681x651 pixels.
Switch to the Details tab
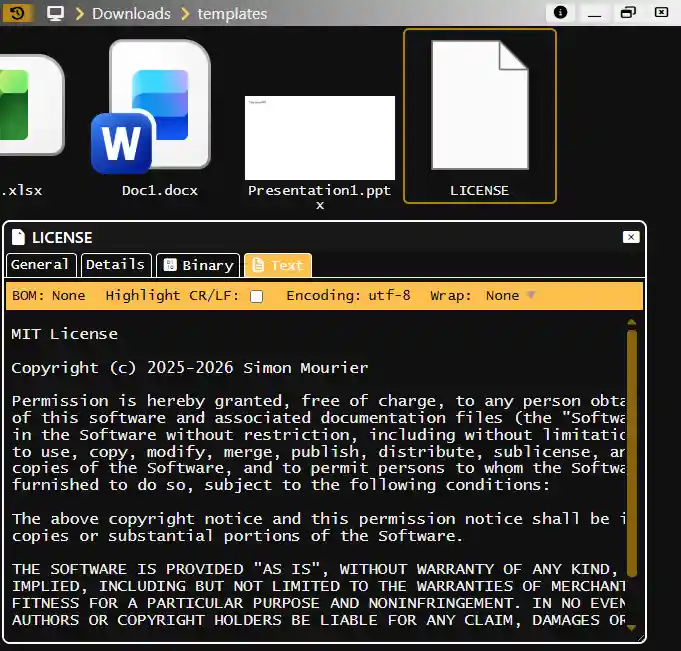(116, 265)
